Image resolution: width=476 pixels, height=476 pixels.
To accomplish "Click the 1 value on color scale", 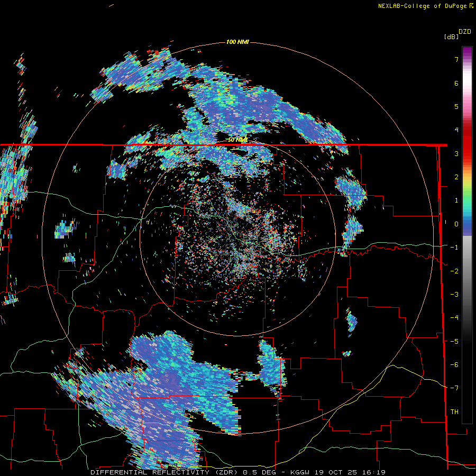I will pos(456,200).
